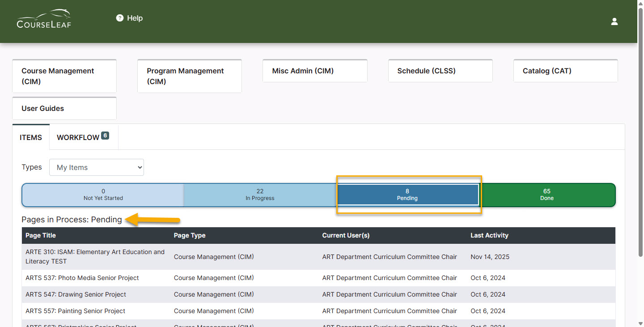Select the Pending status segment
The width and height of the screenshot is (644, 327).
[407, 195]
